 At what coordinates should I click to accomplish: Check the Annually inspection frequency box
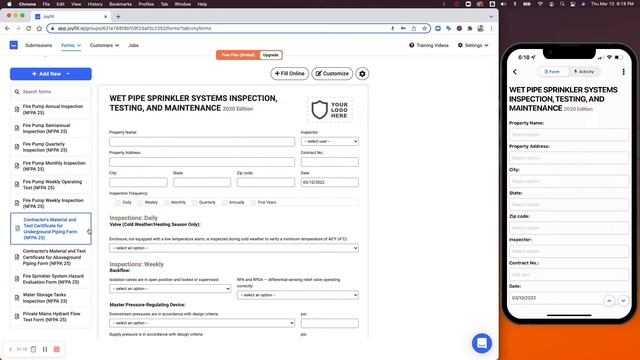tap(225, 202)
